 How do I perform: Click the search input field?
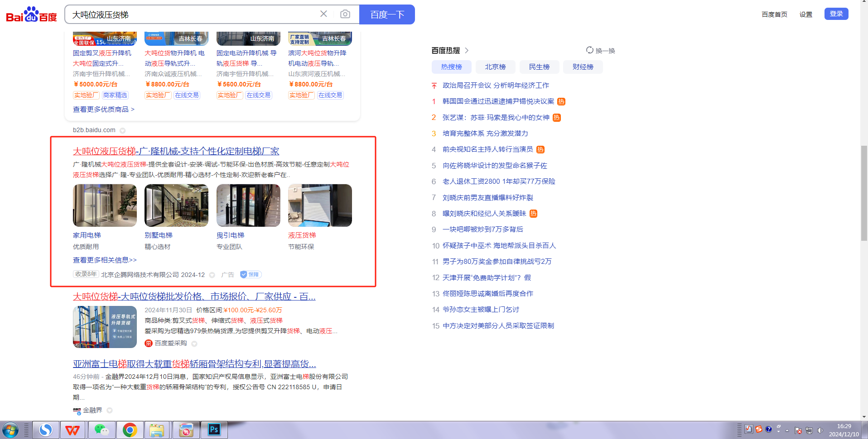190,14
